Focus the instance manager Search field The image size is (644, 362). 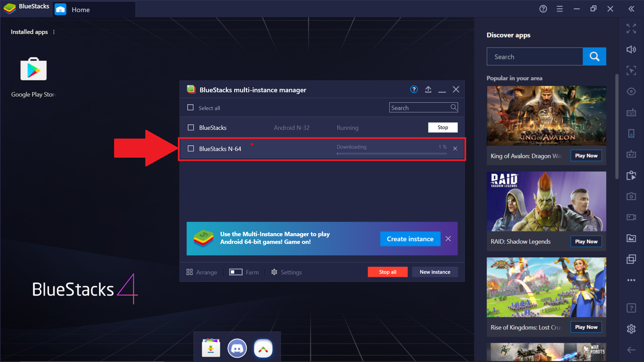pyautogui.click(x=424, y=108)
